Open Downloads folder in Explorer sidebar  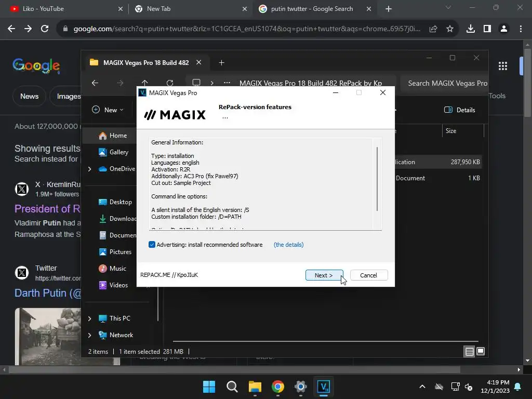tap(117, 219)
